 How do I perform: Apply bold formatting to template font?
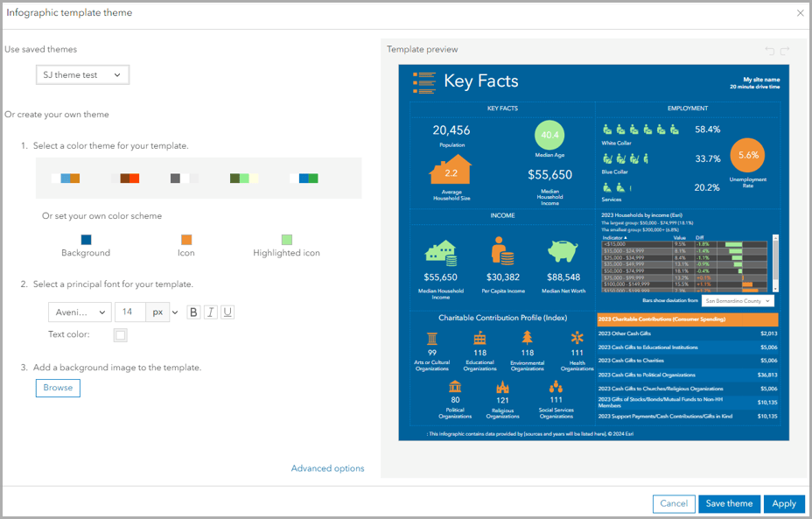click(193, 311)
